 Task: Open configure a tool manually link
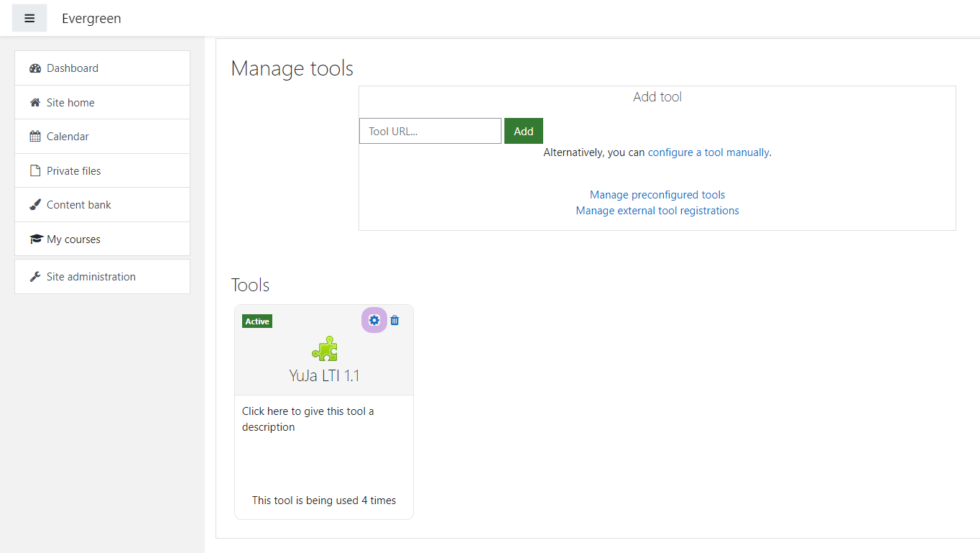point(708,152)
